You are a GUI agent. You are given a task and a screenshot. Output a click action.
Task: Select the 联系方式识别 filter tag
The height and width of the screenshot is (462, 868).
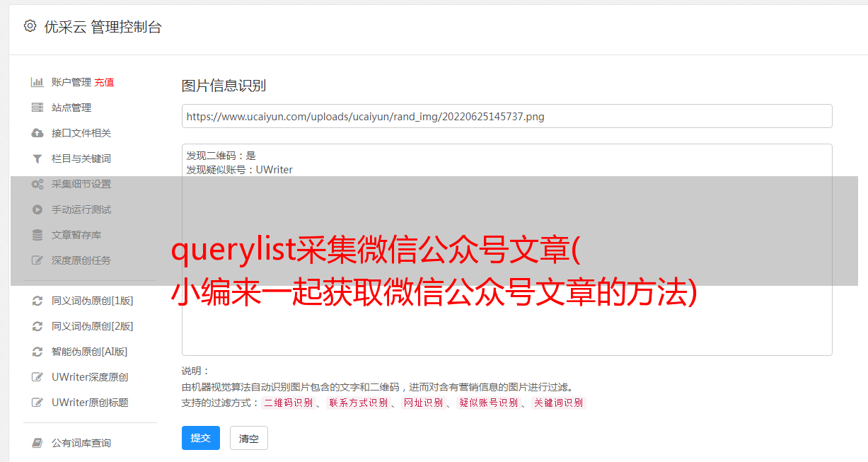[x=359, y=403]
